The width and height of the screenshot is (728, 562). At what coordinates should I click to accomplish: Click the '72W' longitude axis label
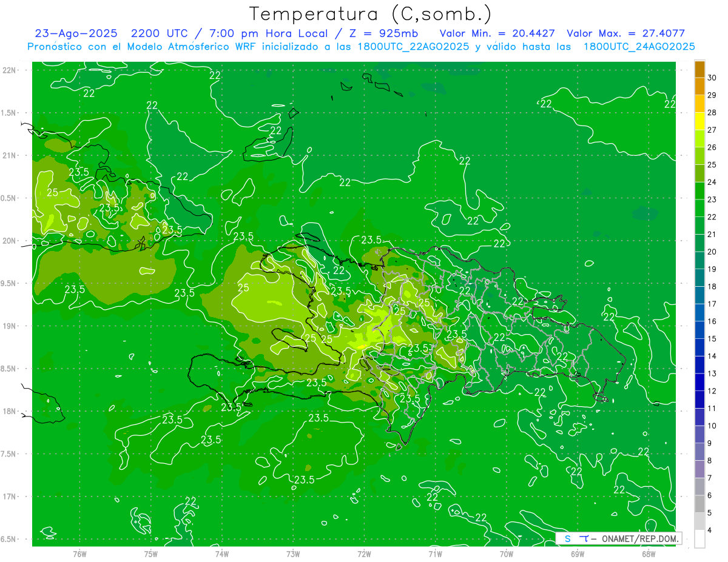point(364,554)
